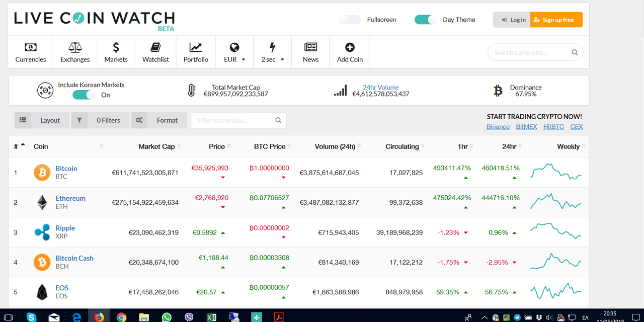Open Skype from the taskbar
Viewport: 644px width, 322px height.
[x=32, y=317]
